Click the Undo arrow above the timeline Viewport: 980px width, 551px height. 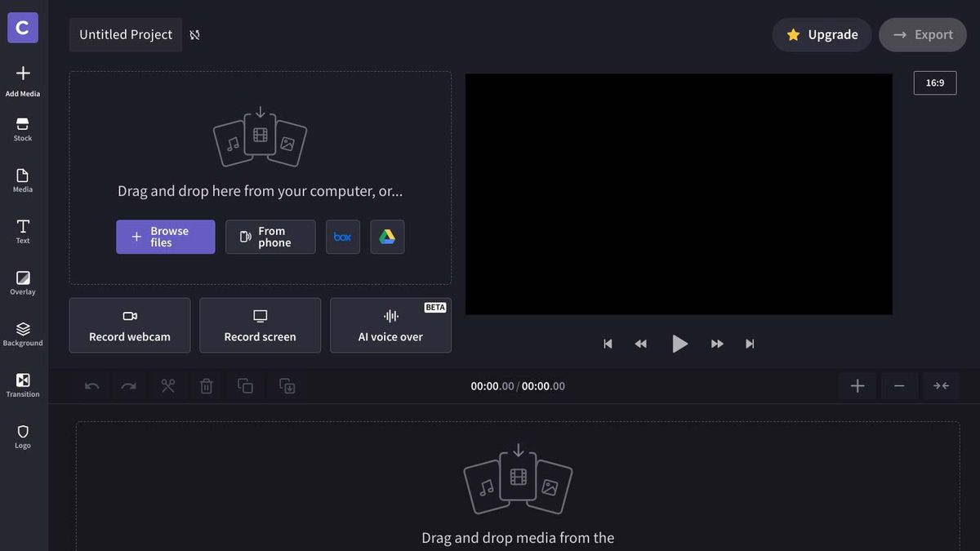point(91,385)
